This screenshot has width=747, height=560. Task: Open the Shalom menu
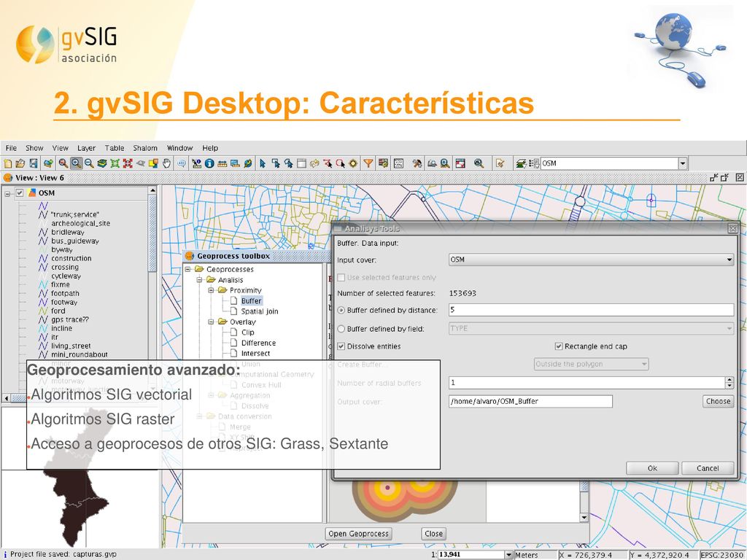(145, 148)
